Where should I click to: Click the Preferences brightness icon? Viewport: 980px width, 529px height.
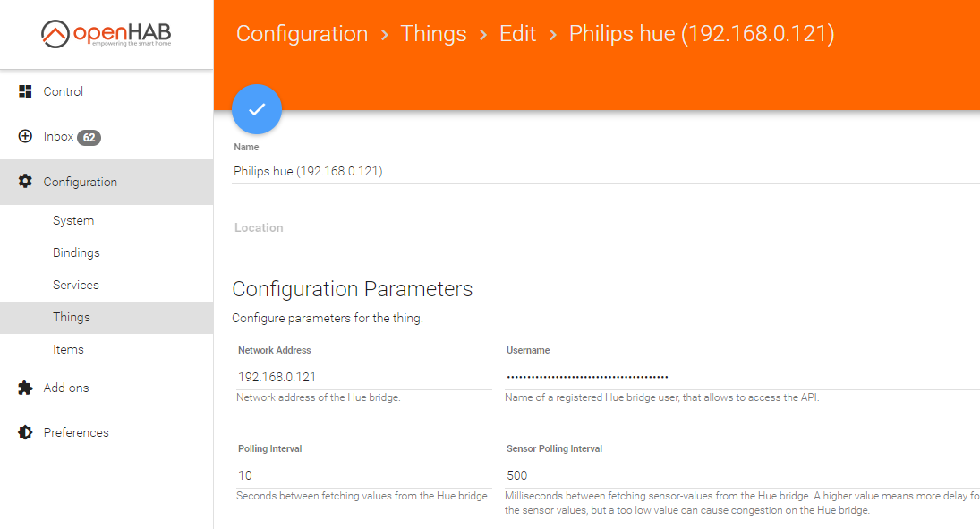click(x=25, y=432)
